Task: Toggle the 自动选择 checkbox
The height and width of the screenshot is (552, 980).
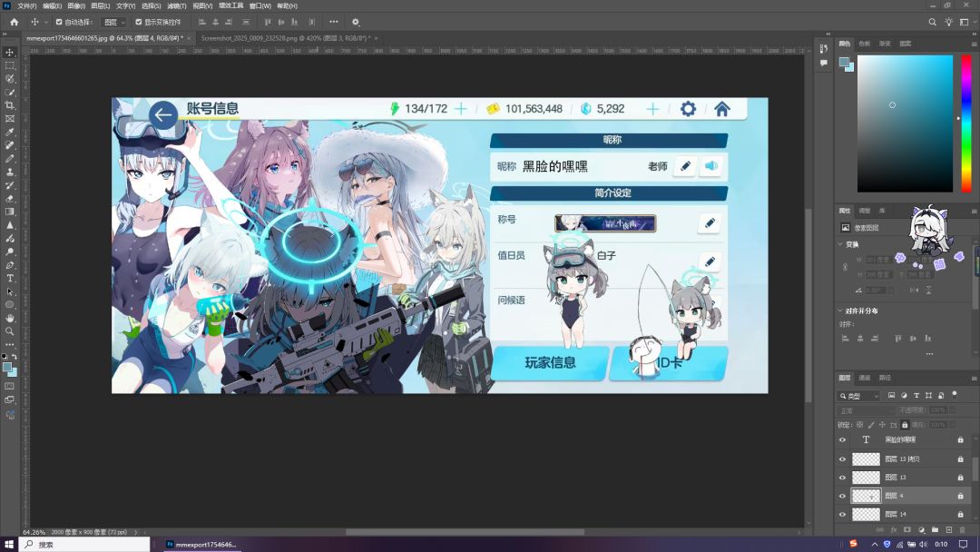Action: click(x=59, y=22)
